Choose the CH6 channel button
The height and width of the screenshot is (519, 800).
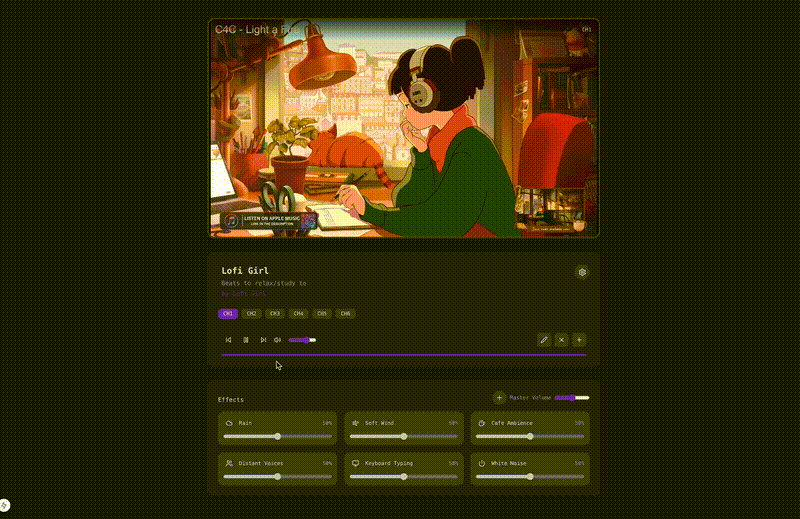coord(345,314)
